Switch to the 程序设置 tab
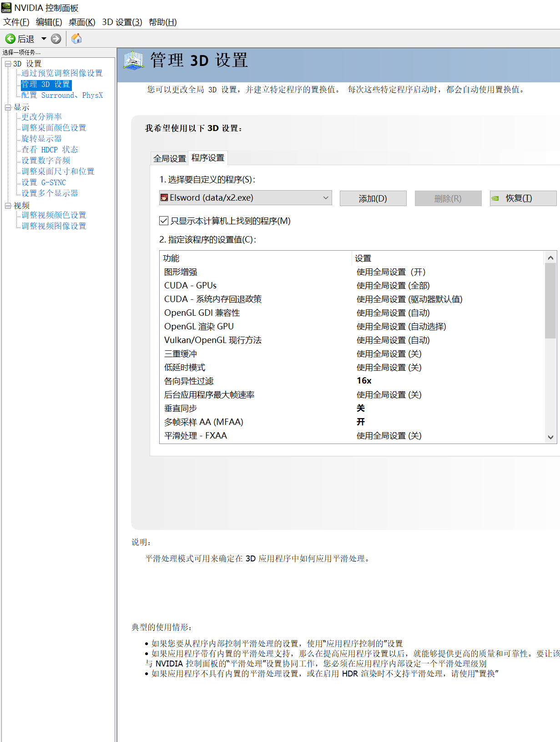 pos(208,157)
